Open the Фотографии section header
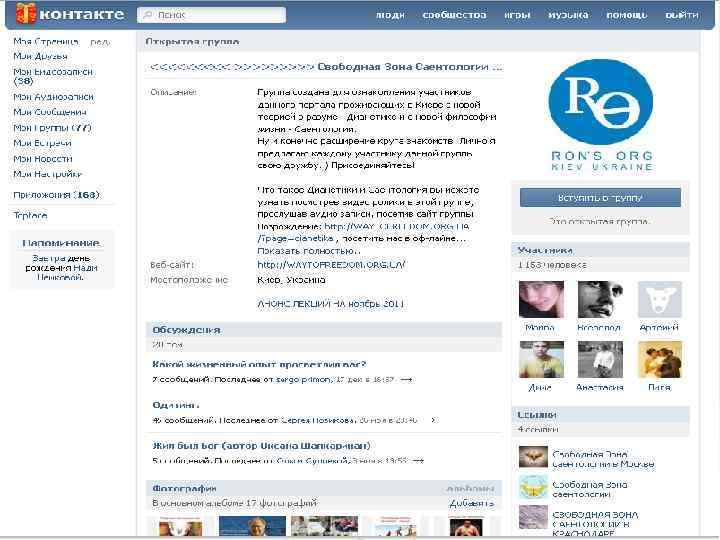The image size is (720, 540). click(184, 488)
